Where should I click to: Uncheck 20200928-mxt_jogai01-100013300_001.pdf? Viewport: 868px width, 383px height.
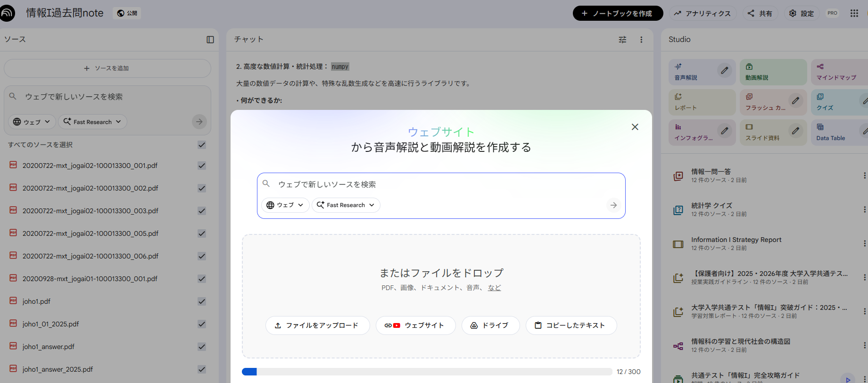coord(202,279)
